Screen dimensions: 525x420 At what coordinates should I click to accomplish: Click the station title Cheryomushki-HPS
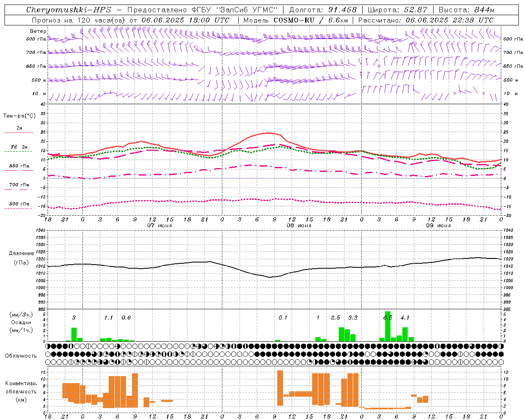(68, 10)
